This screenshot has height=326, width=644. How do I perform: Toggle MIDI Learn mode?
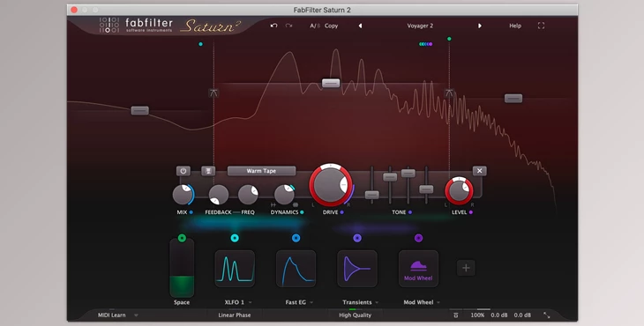click(112, 315)
